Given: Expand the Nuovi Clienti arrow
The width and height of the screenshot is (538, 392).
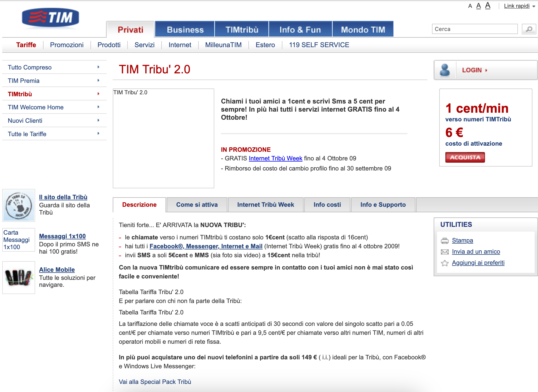Looking at the screenshot, I should click(99, 120).
